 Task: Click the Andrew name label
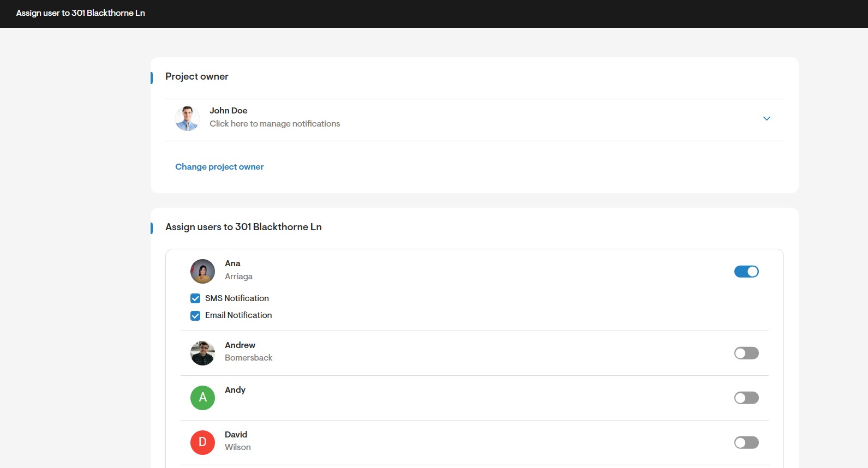240,345
